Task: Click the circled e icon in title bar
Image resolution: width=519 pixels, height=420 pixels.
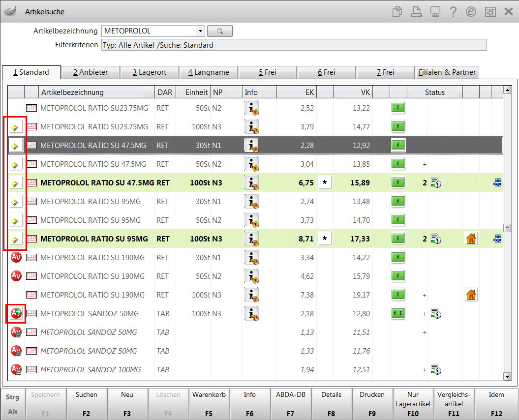Action: (x=471, y=12)
